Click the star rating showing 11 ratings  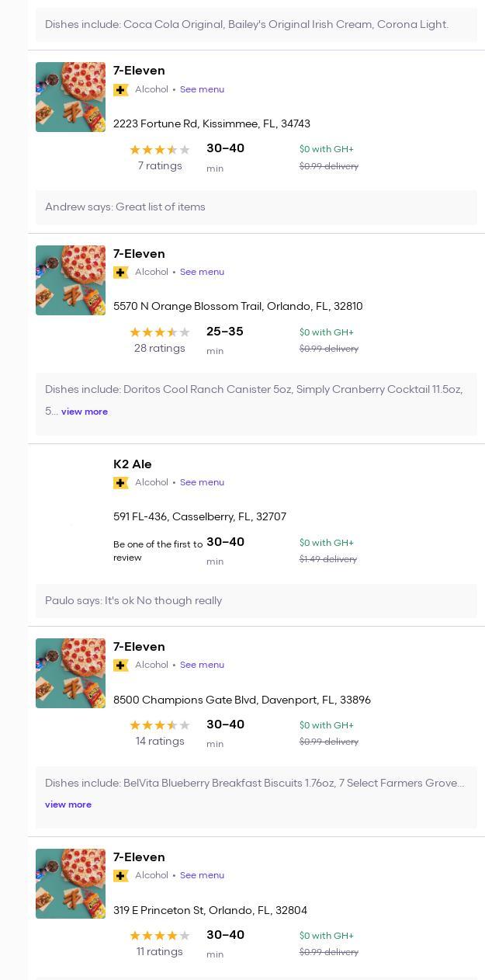159,936
